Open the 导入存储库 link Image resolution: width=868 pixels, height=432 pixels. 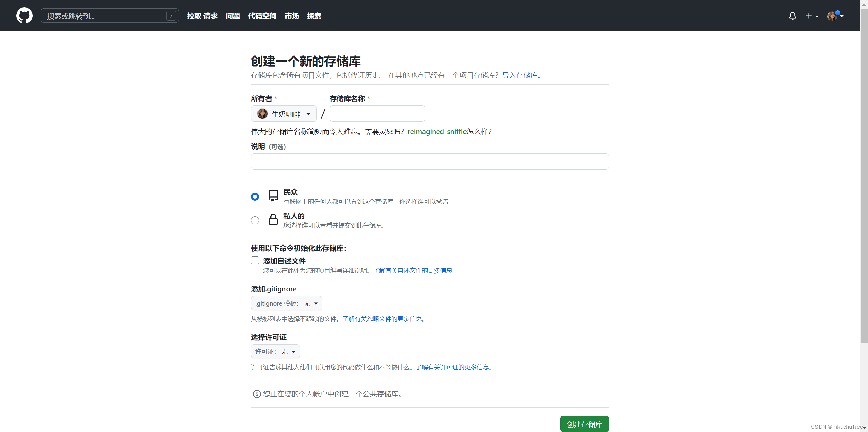[x=519, y=75]
